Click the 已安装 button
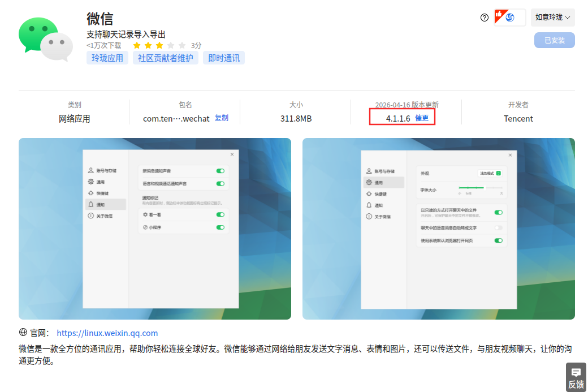588x392 pixels. click(554, 40)
